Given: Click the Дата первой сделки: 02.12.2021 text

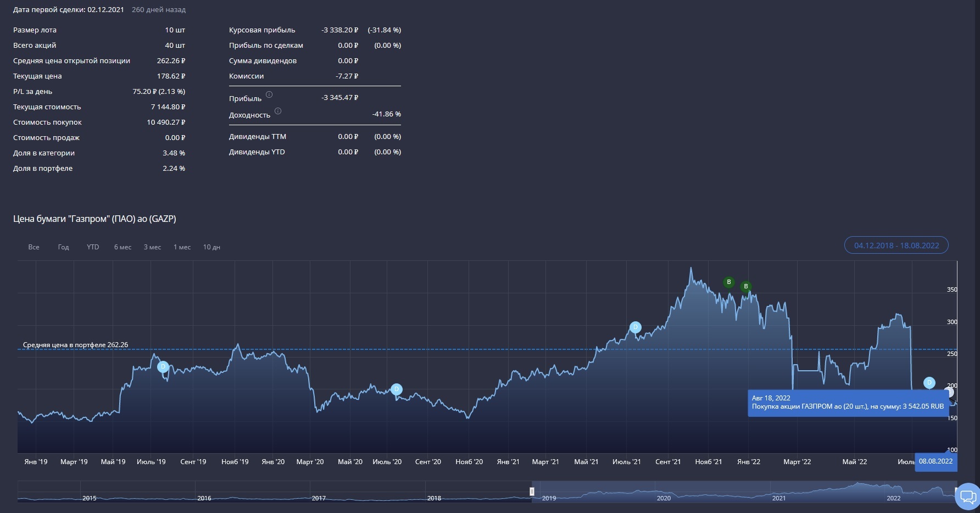Looking at the screenshot, I should tap(68, 10).
